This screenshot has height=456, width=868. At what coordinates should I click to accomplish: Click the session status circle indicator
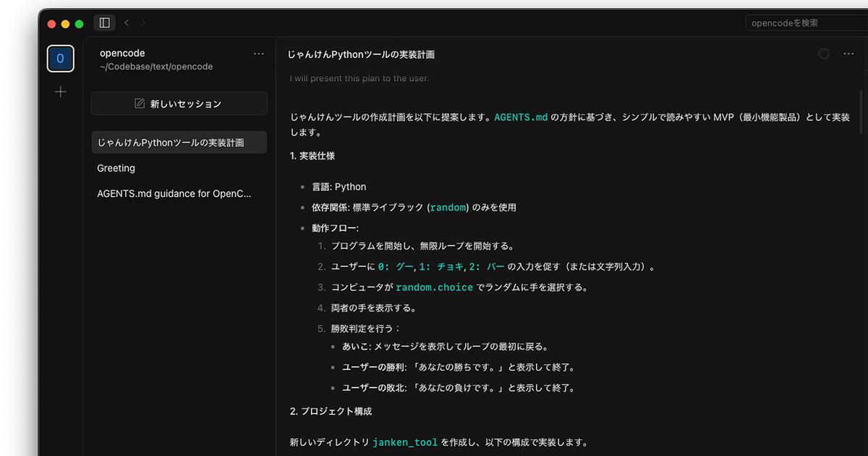click(x=824, y=54)
